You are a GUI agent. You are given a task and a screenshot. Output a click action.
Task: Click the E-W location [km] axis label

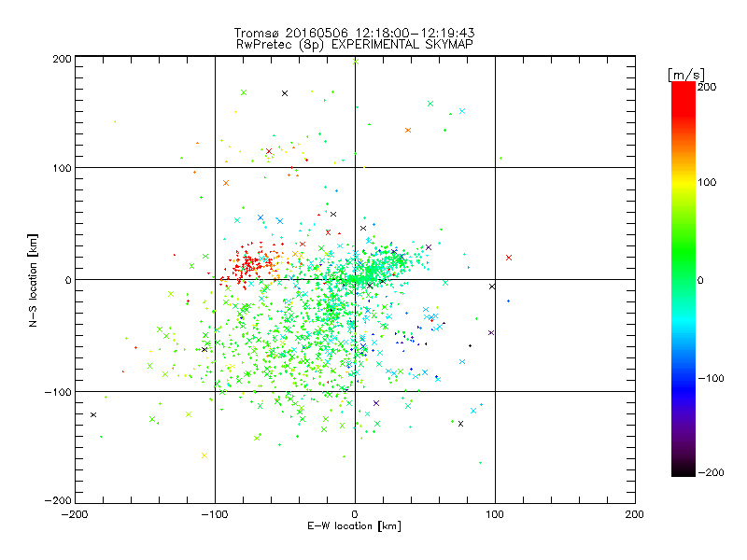[x=354, y=525]
